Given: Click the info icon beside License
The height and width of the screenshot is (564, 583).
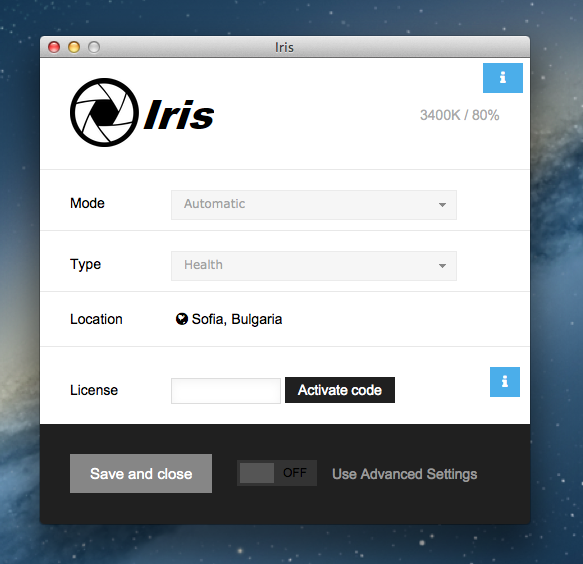Looking at the screenshot, I should [505, 382].
